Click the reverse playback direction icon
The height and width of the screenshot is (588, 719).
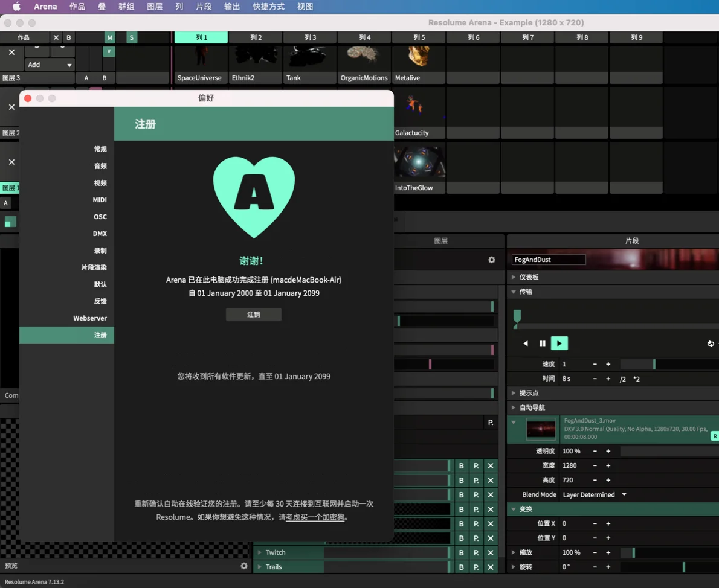coord(525,343)
